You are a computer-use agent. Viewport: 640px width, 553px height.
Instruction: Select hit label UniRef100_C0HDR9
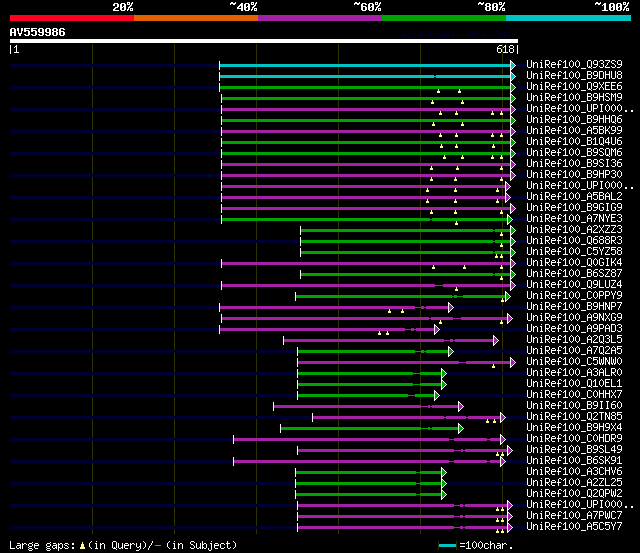(x=574, y=439)
